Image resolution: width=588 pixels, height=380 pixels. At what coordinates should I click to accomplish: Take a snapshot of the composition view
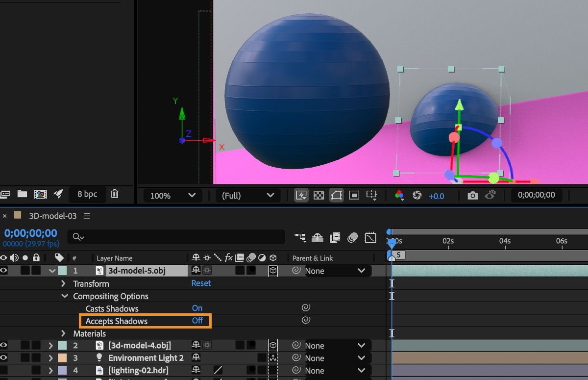pos(472,195)
